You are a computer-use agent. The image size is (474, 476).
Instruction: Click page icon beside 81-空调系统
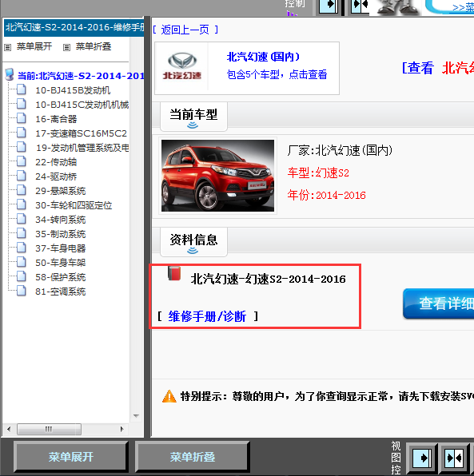(22, 291)
